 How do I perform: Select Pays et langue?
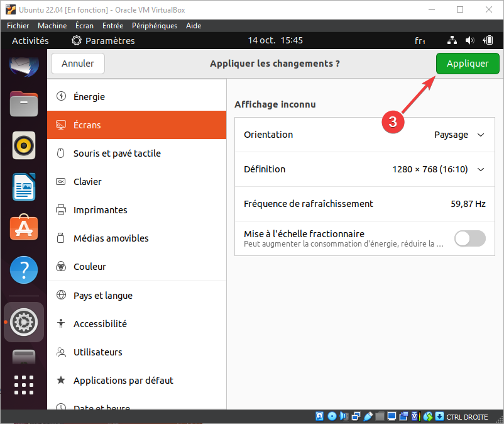tap(136, 295)
